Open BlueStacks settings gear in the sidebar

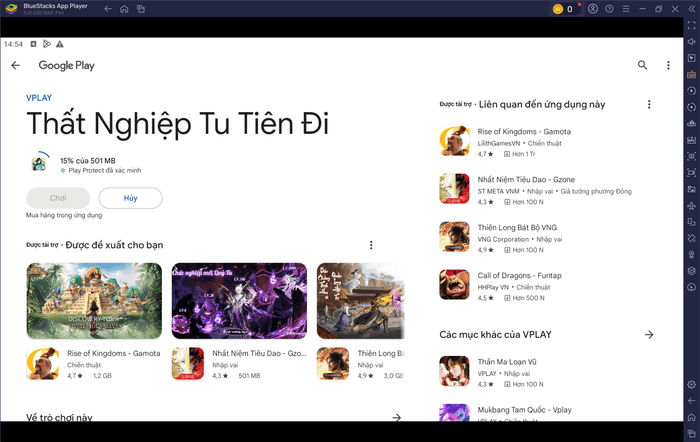(x=692, y=384)
